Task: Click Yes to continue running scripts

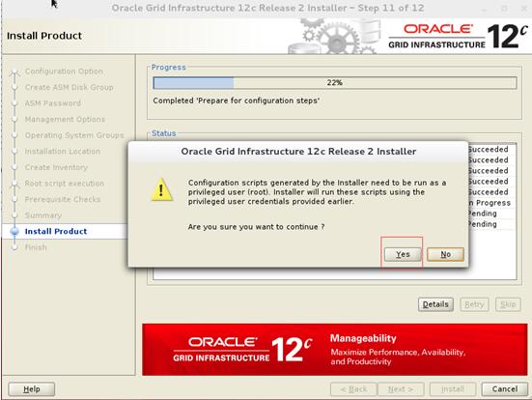Action: point(403,254)
